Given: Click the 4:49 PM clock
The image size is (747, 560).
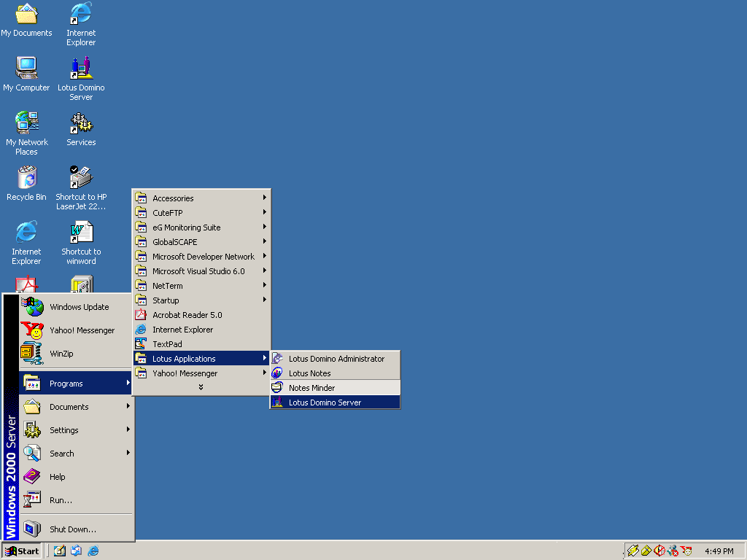Looking at the screenshot, I should pos(719,551).
